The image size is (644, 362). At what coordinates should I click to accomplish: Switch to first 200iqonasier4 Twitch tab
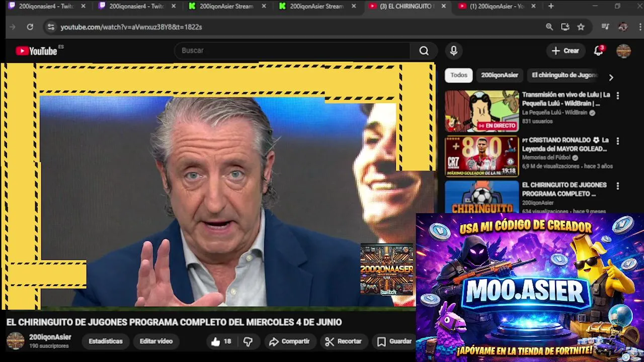pos(47,7)
